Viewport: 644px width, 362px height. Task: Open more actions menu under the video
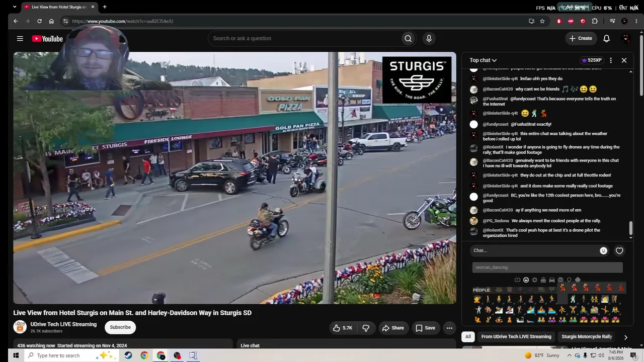(x=449, y=328)
